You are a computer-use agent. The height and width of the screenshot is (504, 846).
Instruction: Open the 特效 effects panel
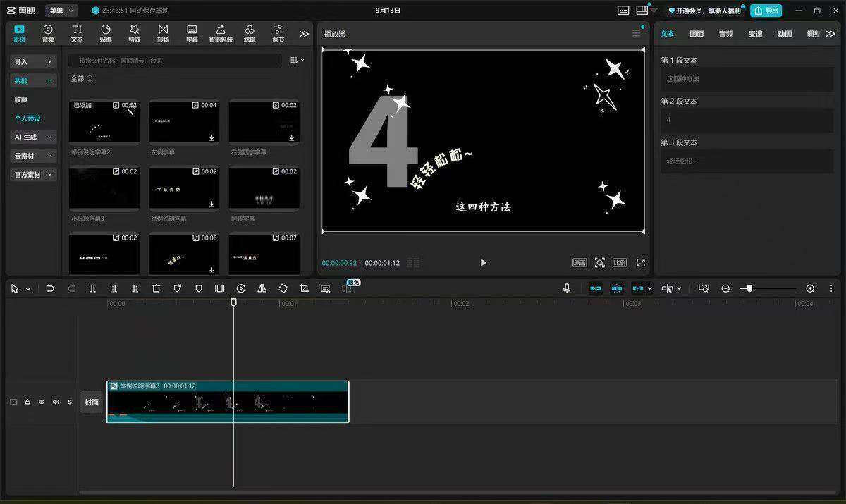pyautogui.click(x=135, y=33)
